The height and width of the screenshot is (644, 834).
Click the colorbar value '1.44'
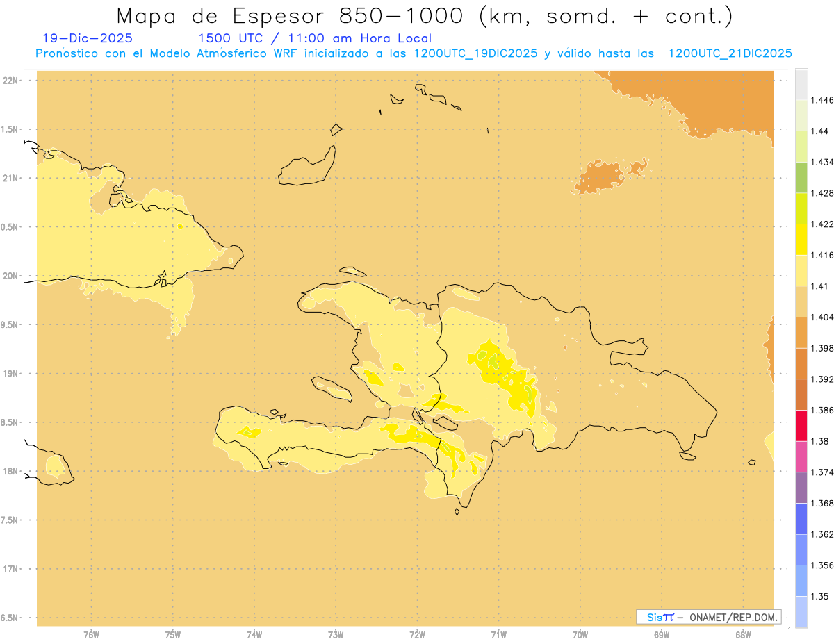[819, 131]
